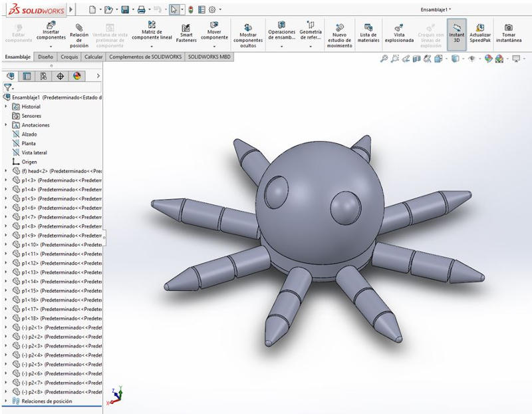The height and width of the screenshot is (414, 532).
Task: Start a Nuevo estudio de movimiento
Action: 339,35
